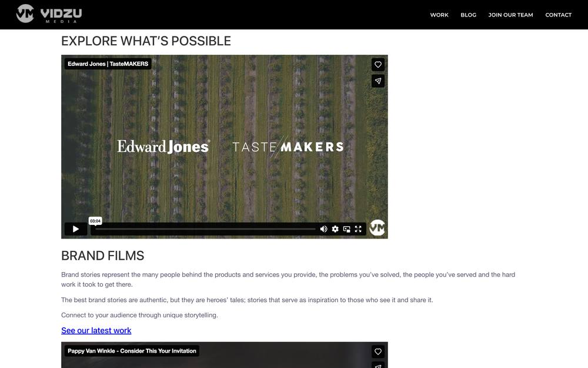
Task: Click the EXPLORE WHAT'S POSSIBLE heading
Action: tap(146, 41)
